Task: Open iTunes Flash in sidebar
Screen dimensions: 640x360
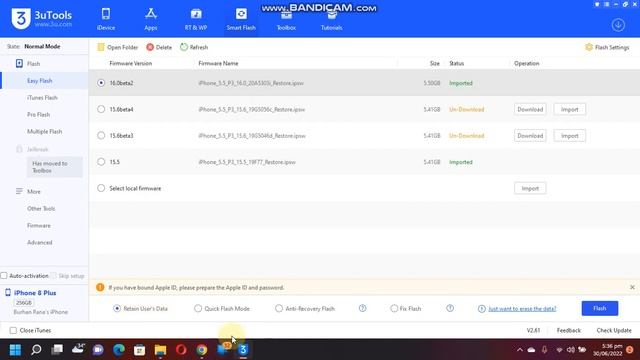Action: (x=42, y=98)
